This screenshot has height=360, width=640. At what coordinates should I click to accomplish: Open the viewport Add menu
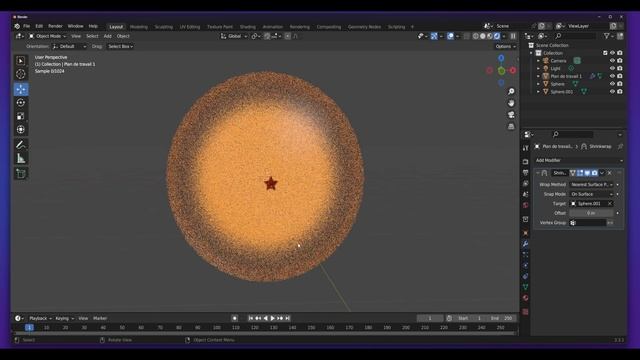(x=107, y=36)
